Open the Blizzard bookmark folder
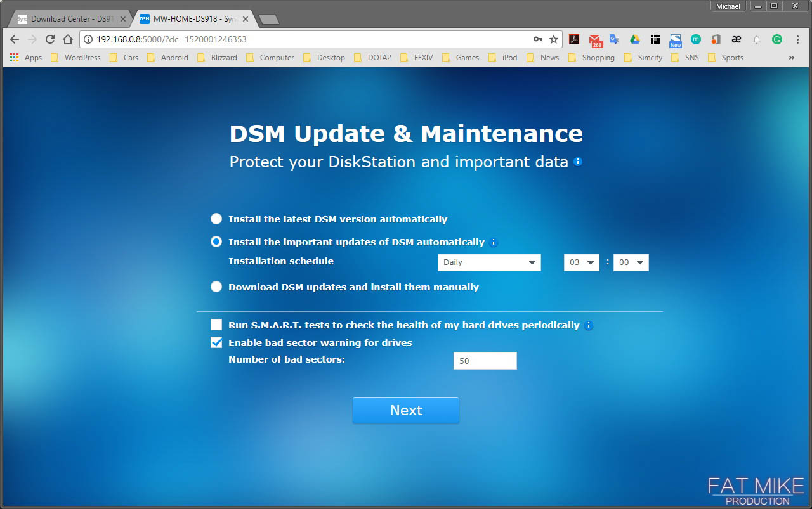812x509 pixels. [218, 57]
